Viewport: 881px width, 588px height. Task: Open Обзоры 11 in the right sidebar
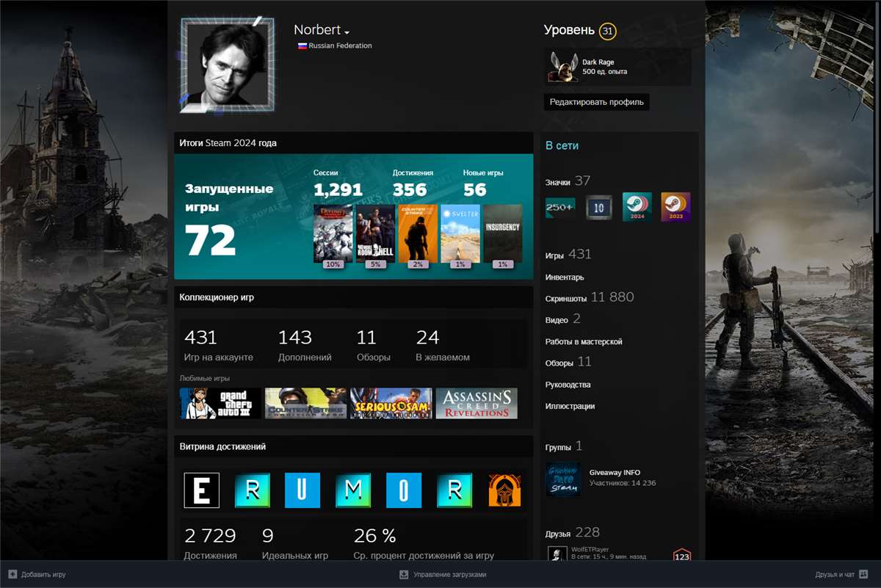click(568, 362)
